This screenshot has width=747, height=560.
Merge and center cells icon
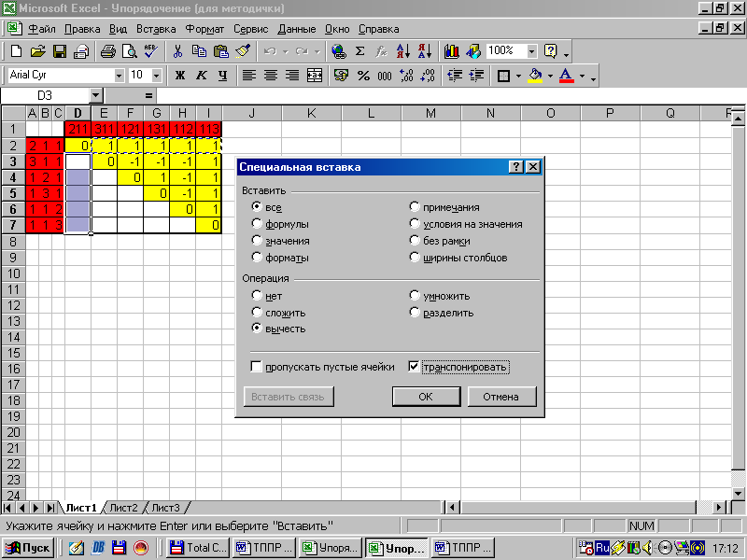click(x=315, y=76)
